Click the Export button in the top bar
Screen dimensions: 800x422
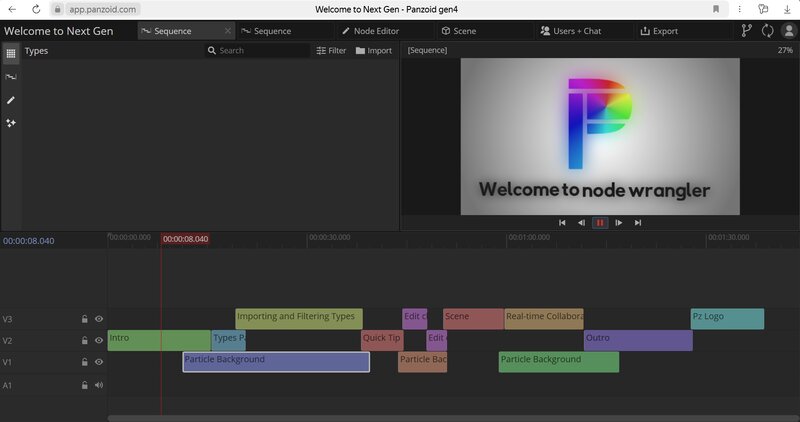coord(659,31)
